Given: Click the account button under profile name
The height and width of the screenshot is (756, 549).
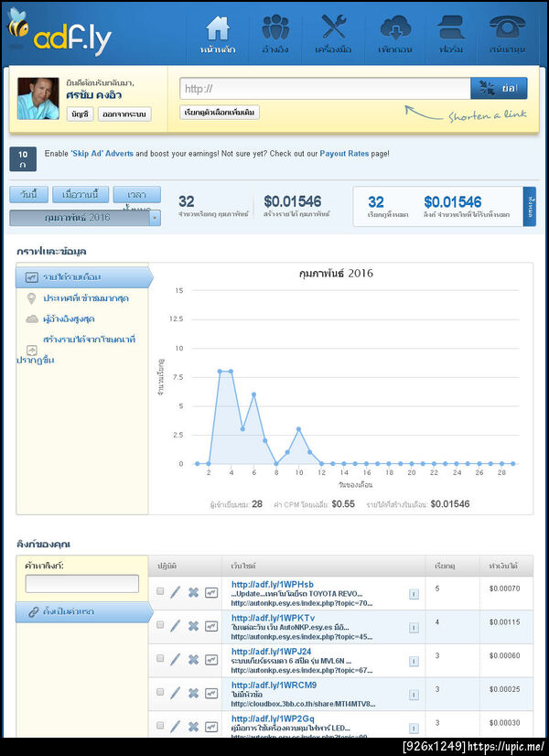Looking at the screenshot, I should pyautogui.click(x=80, y=114).
